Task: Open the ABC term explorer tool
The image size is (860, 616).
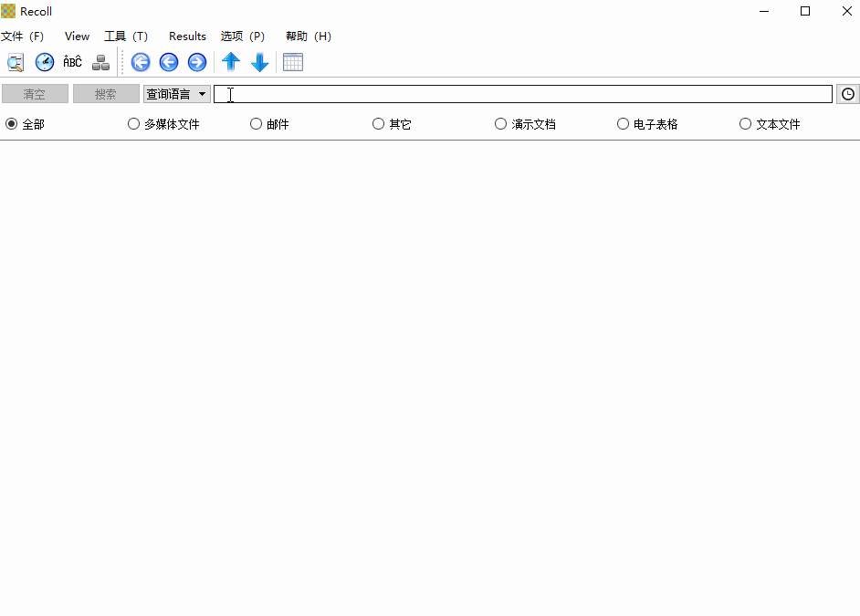Action: [x=72, y=62]
